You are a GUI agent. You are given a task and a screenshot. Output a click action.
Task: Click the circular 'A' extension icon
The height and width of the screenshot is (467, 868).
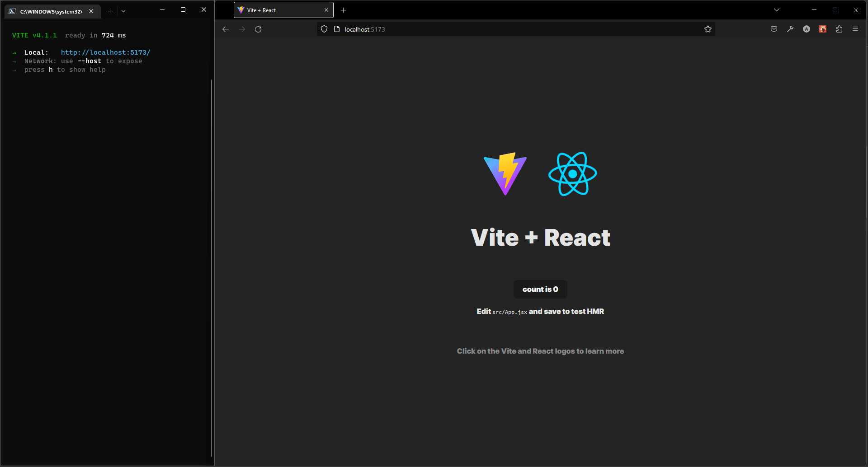click(x=807, y=29)
